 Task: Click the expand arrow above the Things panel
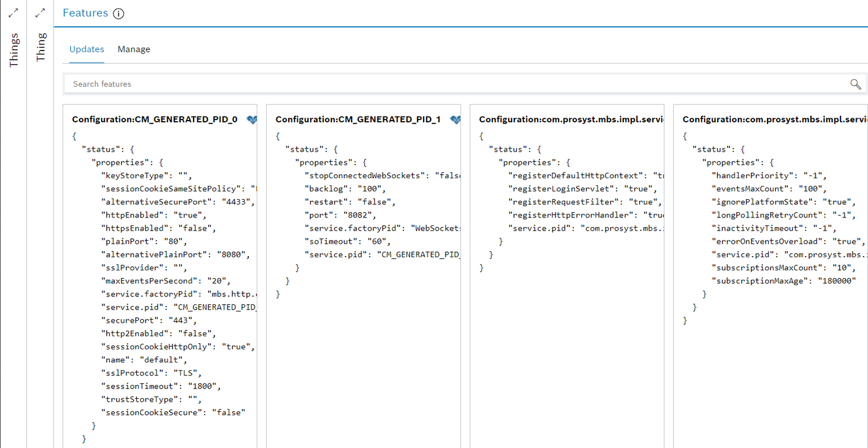pyautogui.click(x=13, y=12)
